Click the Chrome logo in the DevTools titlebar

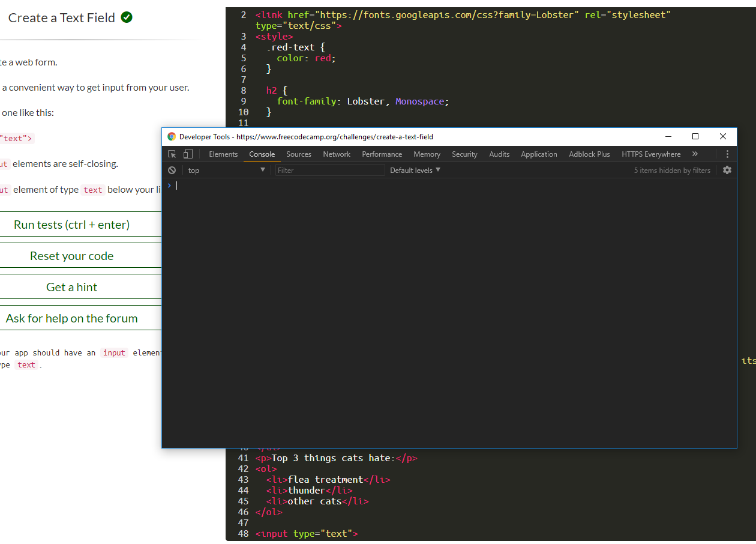(172, 136)
